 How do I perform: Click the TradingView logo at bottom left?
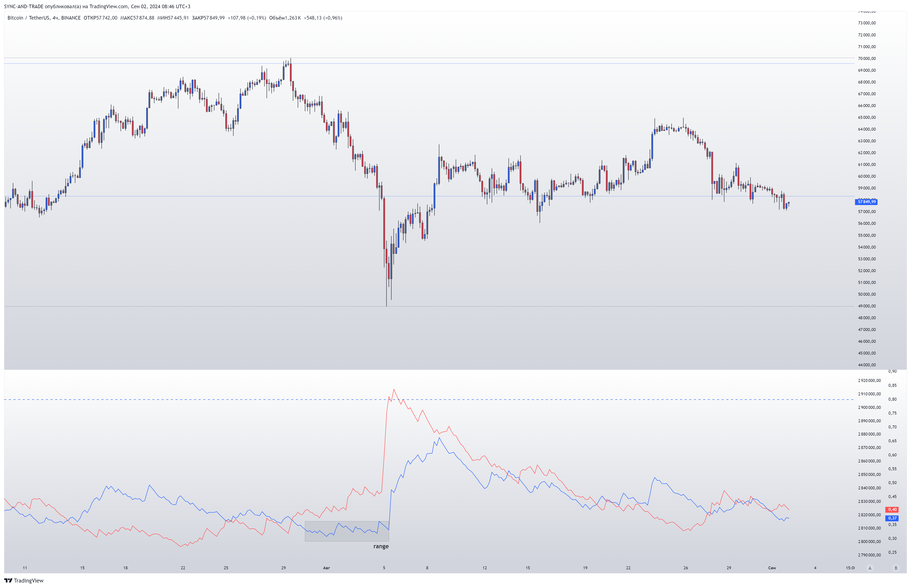tap(24, 580)
